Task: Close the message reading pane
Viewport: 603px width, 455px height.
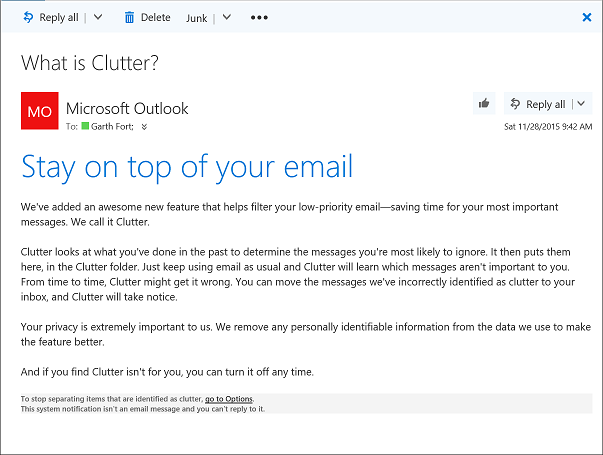Action: (587, 17)
